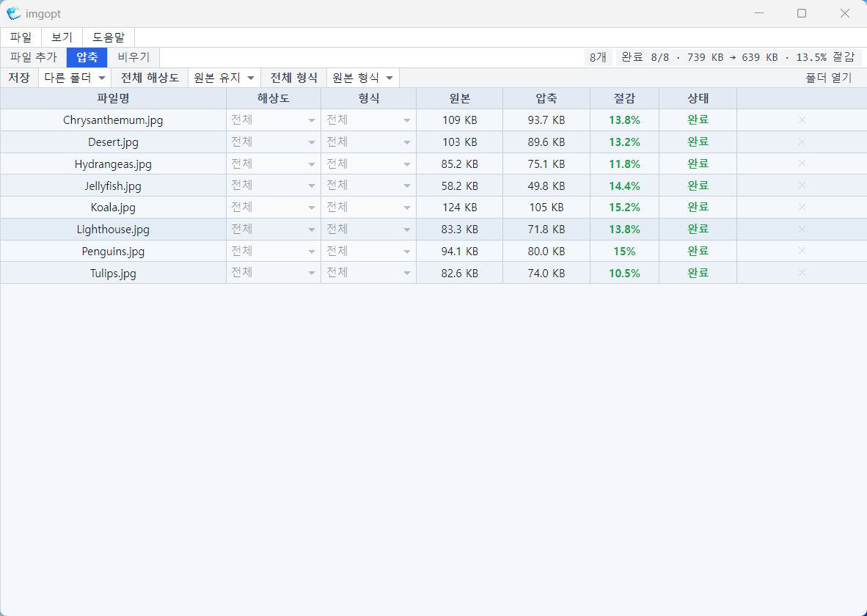Open resolution dropdown for Chrysanthemum.jpg
This screenshot has height=616, width=867.
tap(273, 120)
